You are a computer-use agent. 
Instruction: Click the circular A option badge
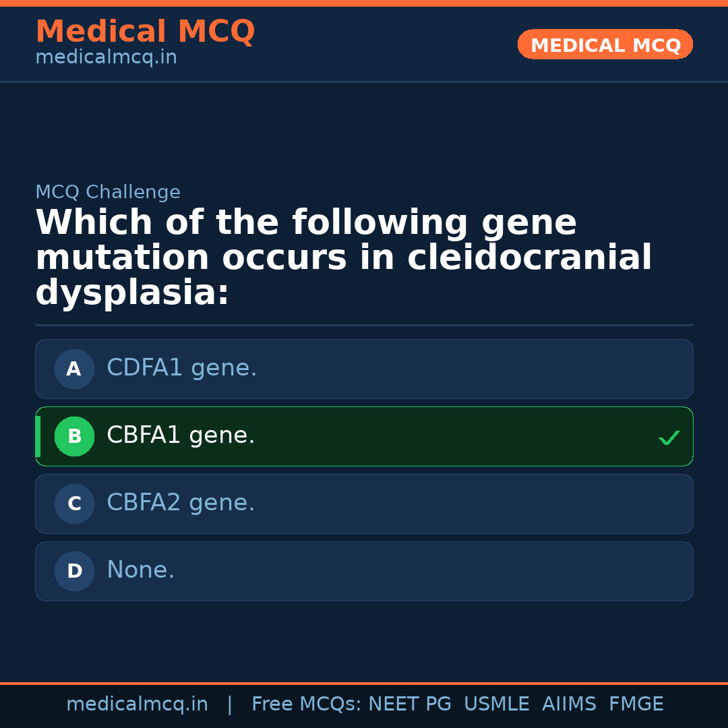coord(74,369)
